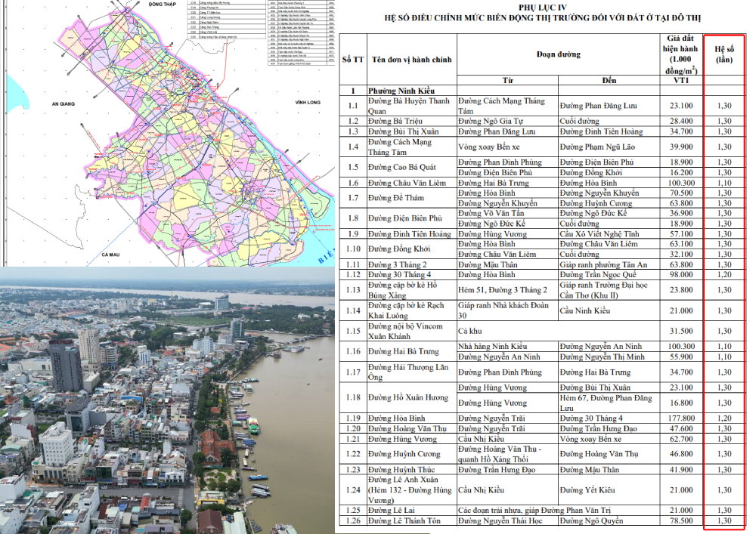Select the 'Giá đất hiện hành' header cell
Image resolution: width=756 pixels, height=534 pixels.
680,54
